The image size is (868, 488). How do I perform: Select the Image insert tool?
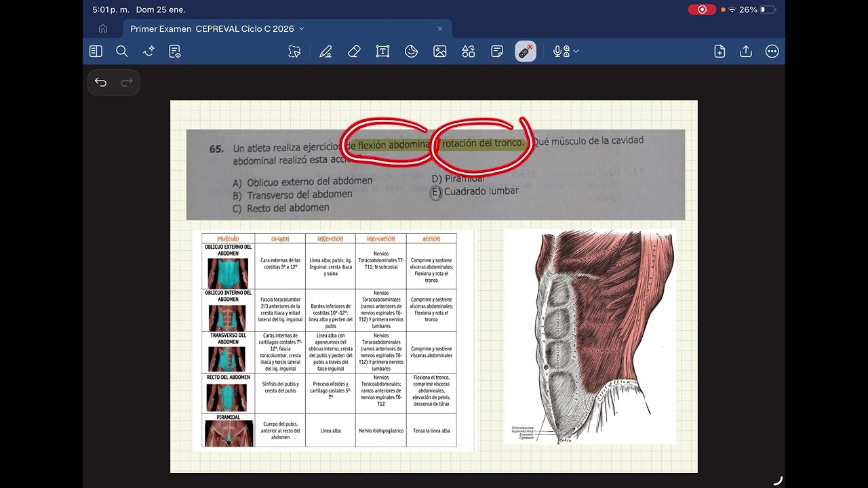(440, 52)
